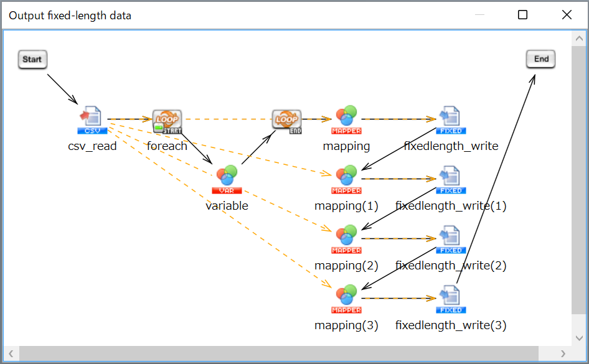Click the horizontal scrollbar thumb
The width and height of the screenshot is (589, 364).
[x=279, y=353]
